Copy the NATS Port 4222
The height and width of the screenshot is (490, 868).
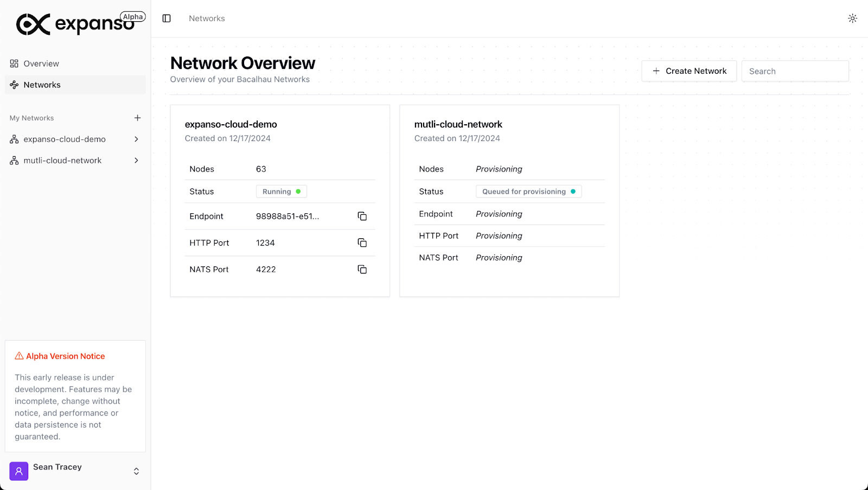pos(362,269)
